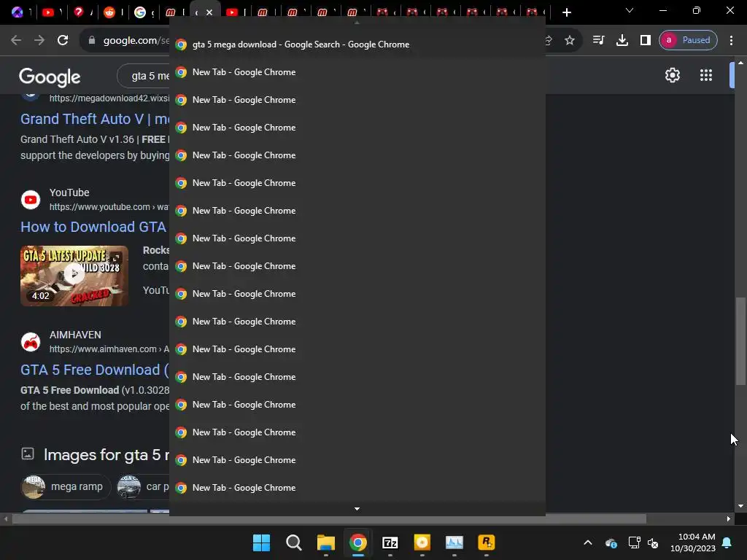The width and height of the screenshot is (747, 560).
Task: Open Google quick settings gear
Action: [x=672, y=75]
